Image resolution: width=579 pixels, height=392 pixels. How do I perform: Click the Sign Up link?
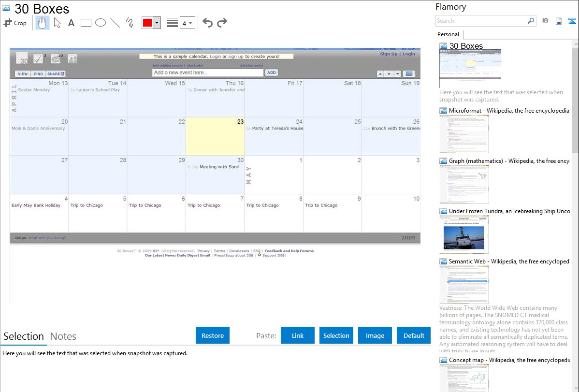tap(389, 54)
